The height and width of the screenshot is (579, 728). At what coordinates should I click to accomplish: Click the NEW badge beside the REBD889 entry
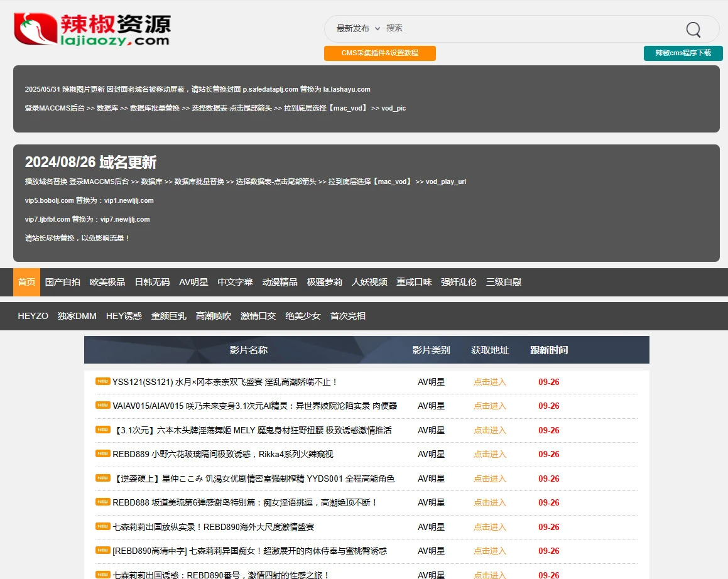tap(103, 453)
